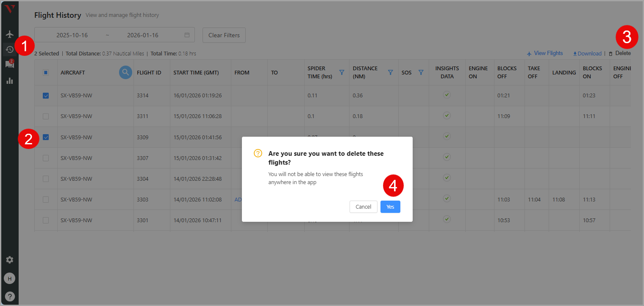Image resolution: width=644 pixels, height=306 pixels.
Task: Open the bar chart reports icon
Action: 9,80
